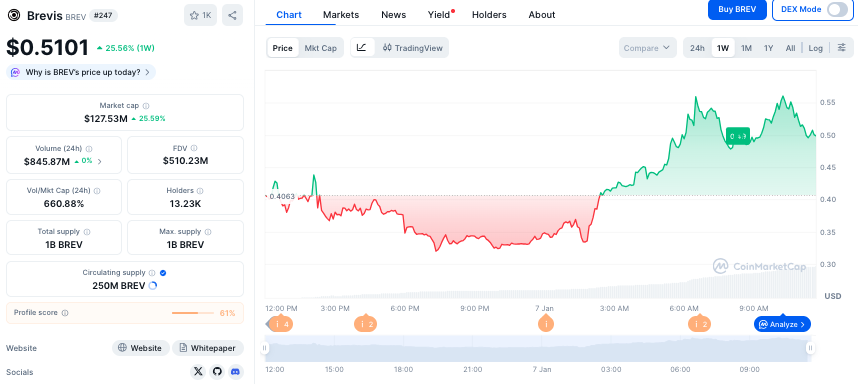
Task: Open the Website link
Action: pos(141,348)
